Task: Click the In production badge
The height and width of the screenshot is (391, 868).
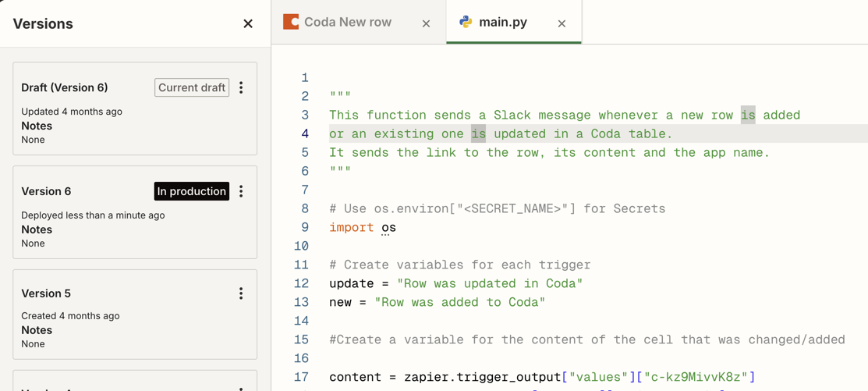Action: (191, 191)
